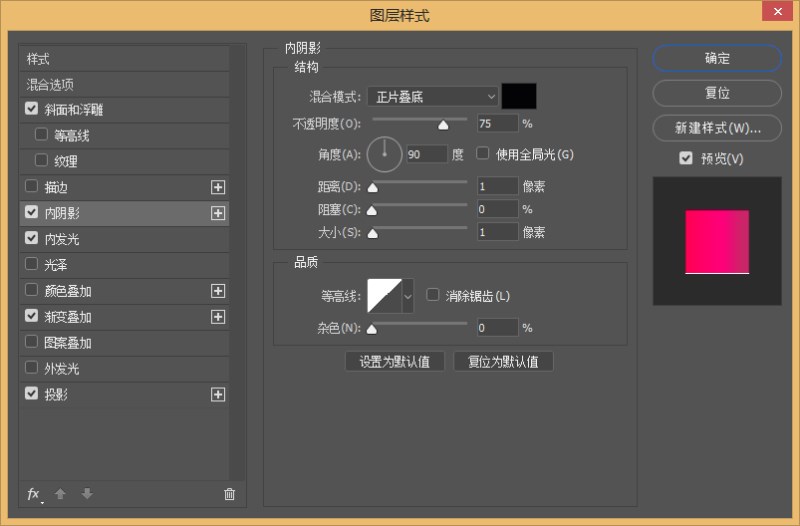
Task: Enable 消除锯齿 checkbox
Action: 433,294
